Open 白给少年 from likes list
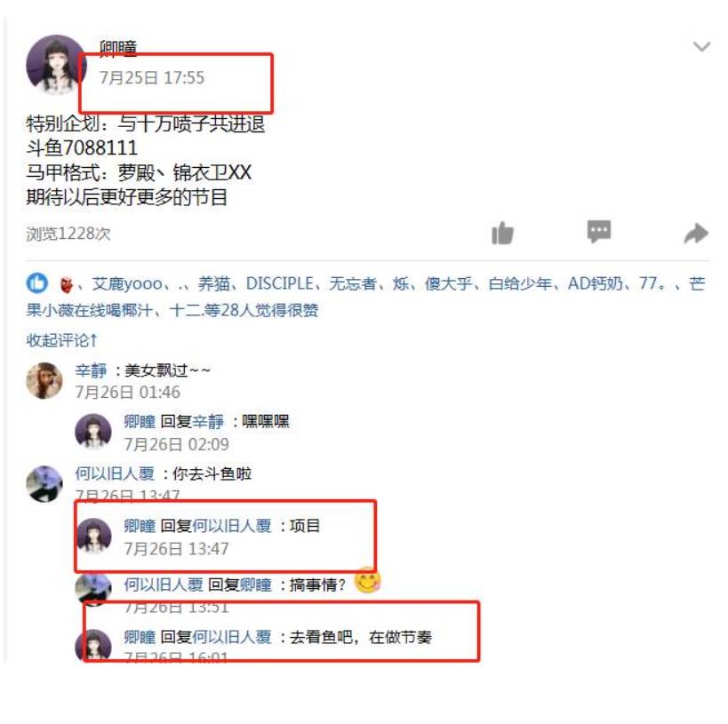The height and width of the screenshot is (724, 728). coord(520,283)
